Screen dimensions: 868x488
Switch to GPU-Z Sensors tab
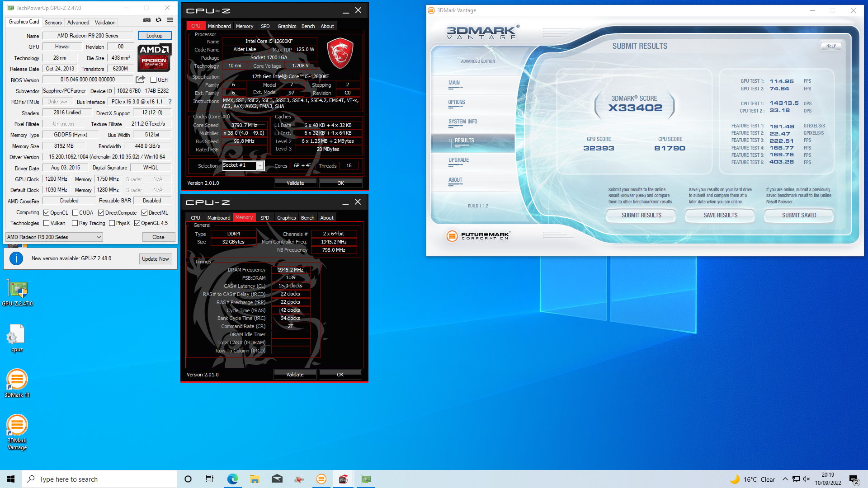click(53, 23)
